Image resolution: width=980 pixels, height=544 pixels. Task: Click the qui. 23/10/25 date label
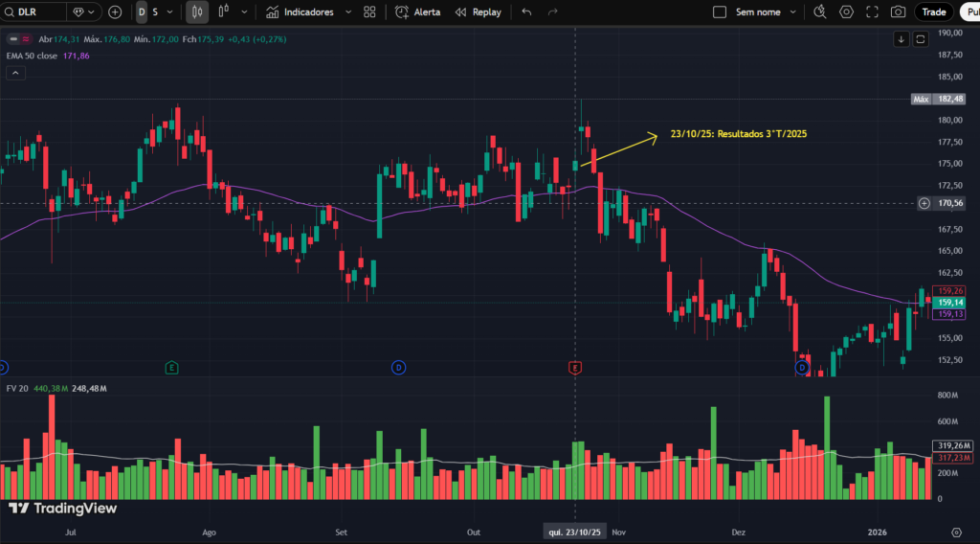click(x=574, y=533)
